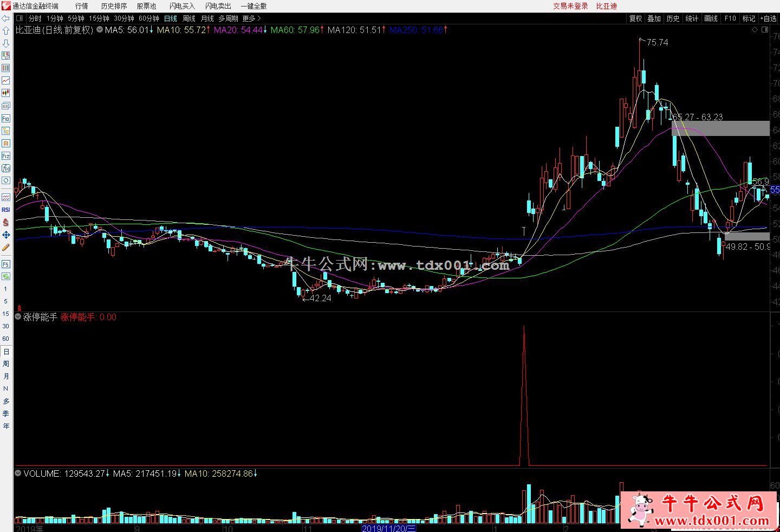Open the stacked windows icon in sidebar
The width and height of the screenshot is (780, 532).
(6, 106)
